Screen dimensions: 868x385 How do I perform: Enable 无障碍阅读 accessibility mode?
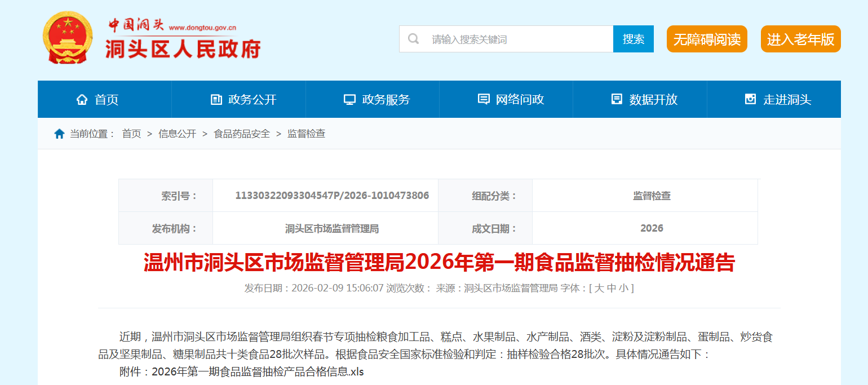point(707,39)
